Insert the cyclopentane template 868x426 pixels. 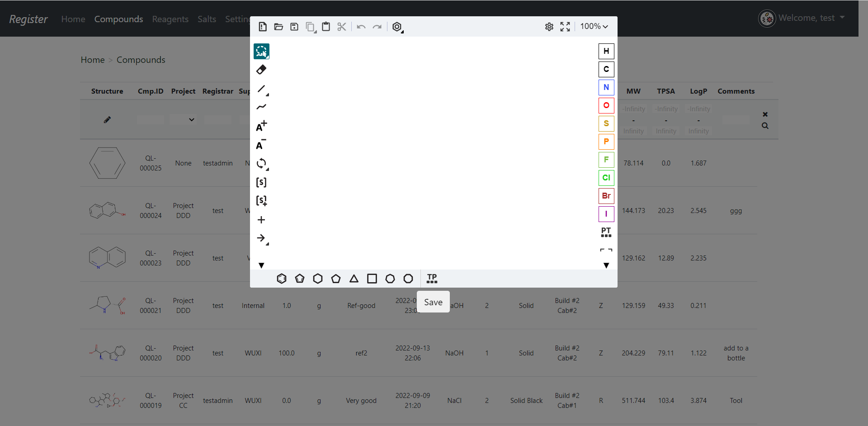click(336, 279)
